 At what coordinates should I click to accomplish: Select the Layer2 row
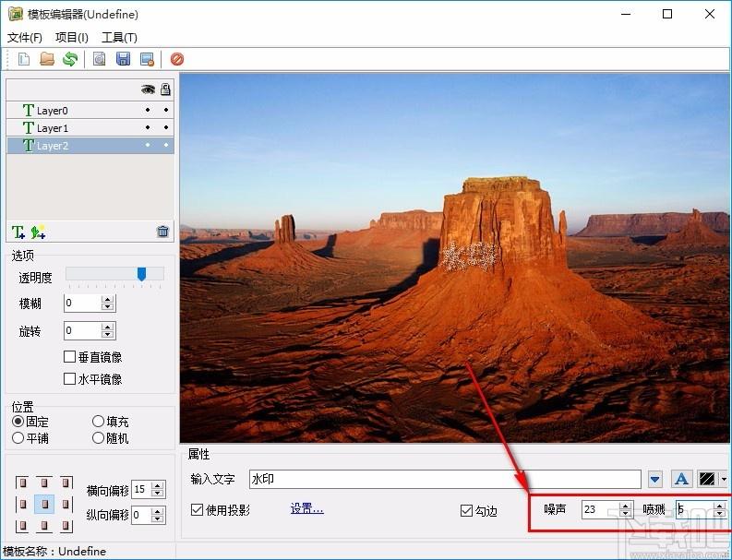click(90, 146)
